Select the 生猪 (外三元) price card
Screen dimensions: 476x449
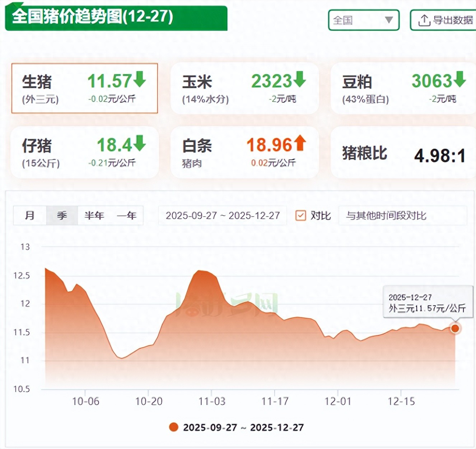(85, 88)
